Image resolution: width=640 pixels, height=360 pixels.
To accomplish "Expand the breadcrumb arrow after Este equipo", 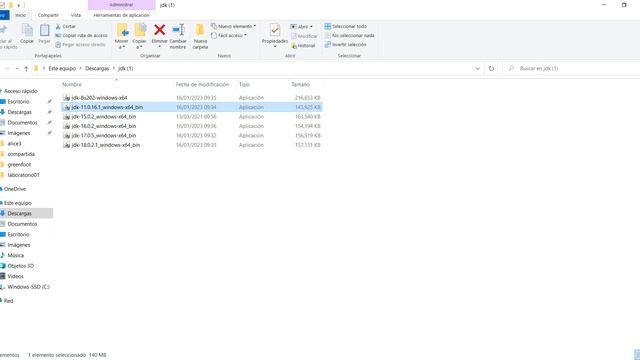I will [81, 69].
